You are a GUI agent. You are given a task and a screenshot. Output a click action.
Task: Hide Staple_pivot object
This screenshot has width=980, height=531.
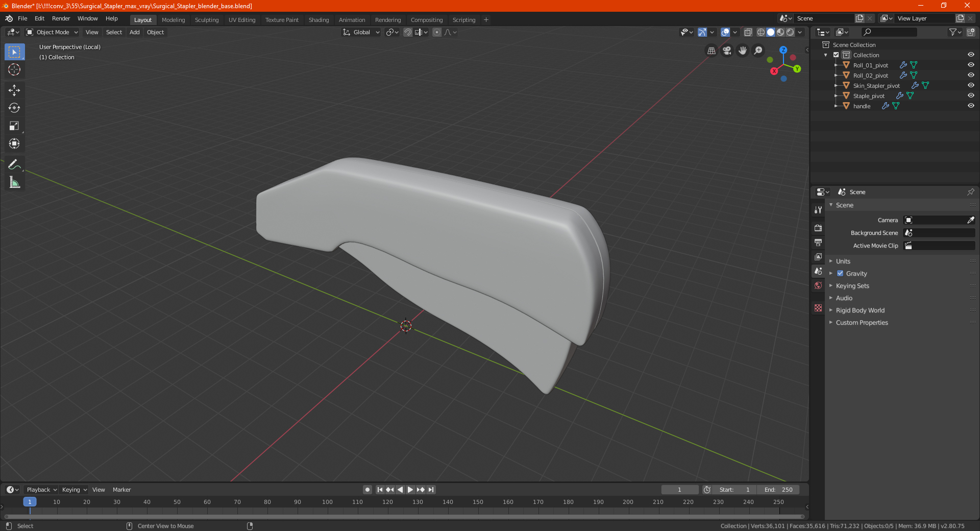point(971,95)
